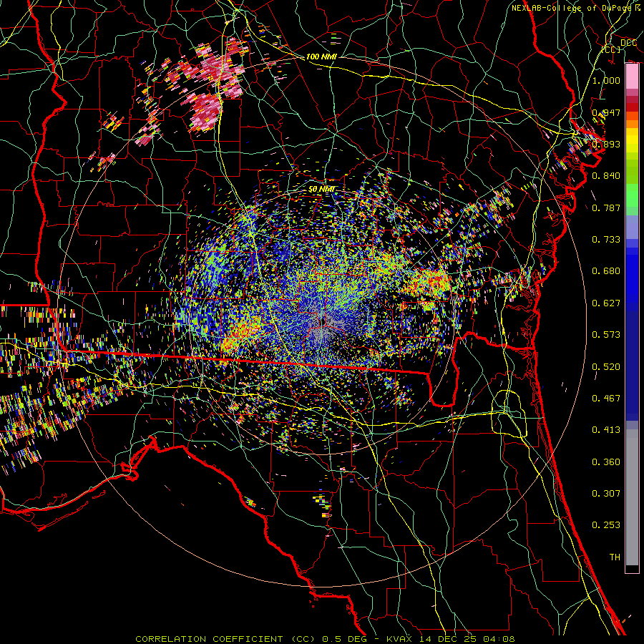Pick the gray lower segment of the color bar

(x=632, y=497)
